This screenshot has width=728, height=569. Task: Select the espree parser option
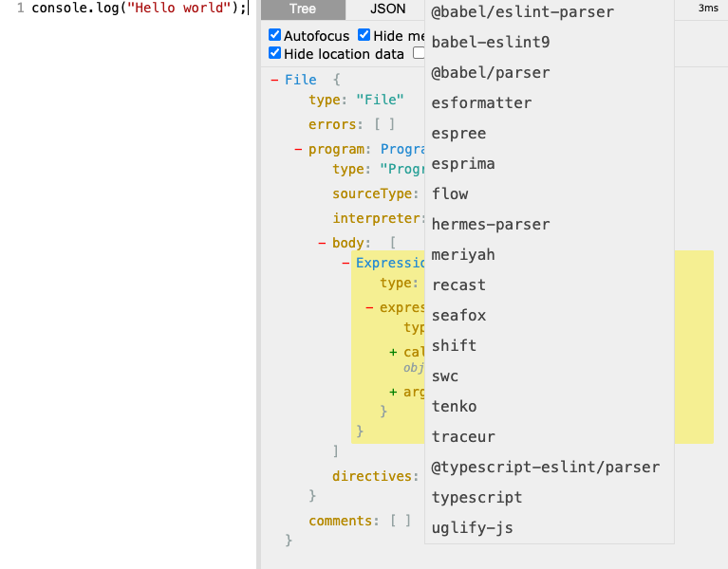tap(458, 134)
